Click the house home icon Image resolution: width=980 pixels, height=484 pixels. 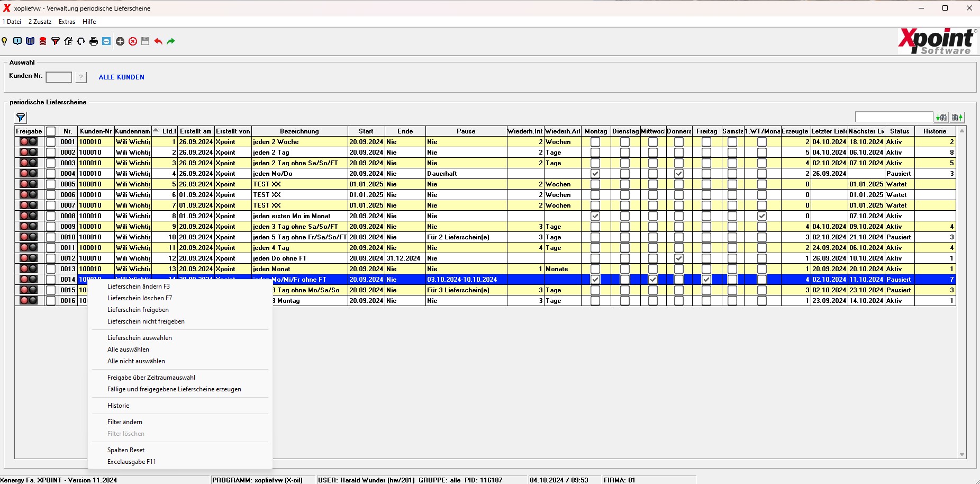[68, 41]
